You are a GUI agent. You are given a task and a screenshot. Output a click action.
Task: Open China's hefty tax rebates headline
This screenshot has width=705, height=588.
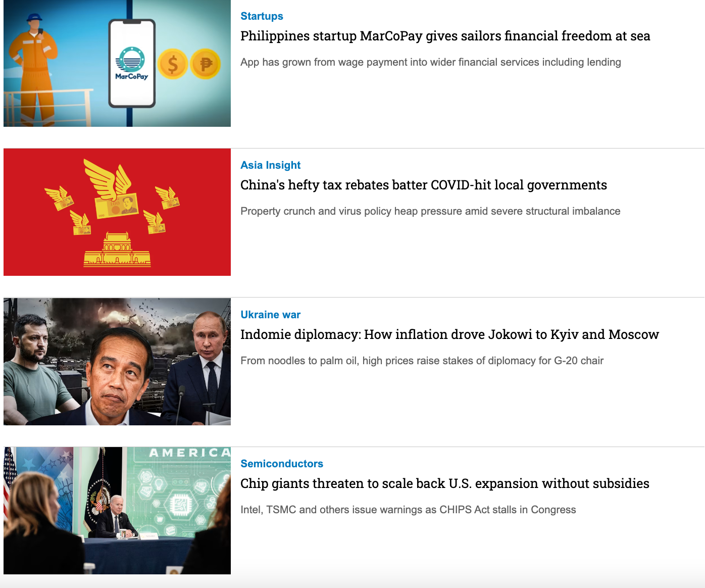point(424,185)
